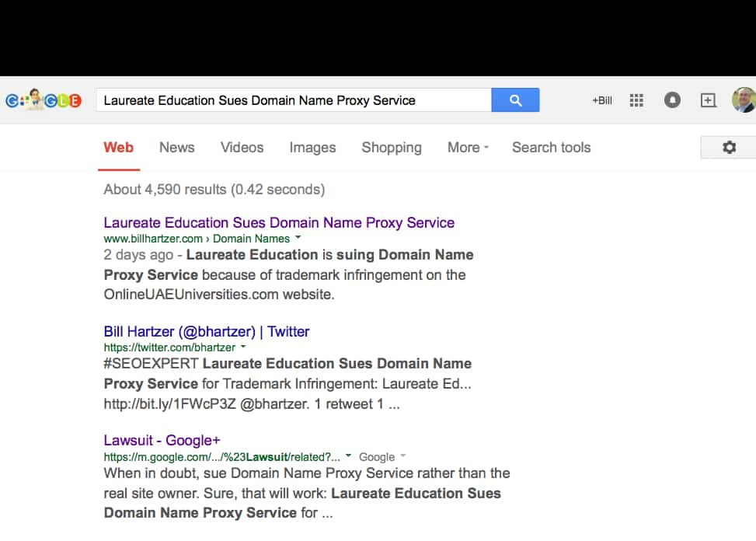Expand the More dropdown
This screenshot has height=541, width=756.
pos(468,147)
